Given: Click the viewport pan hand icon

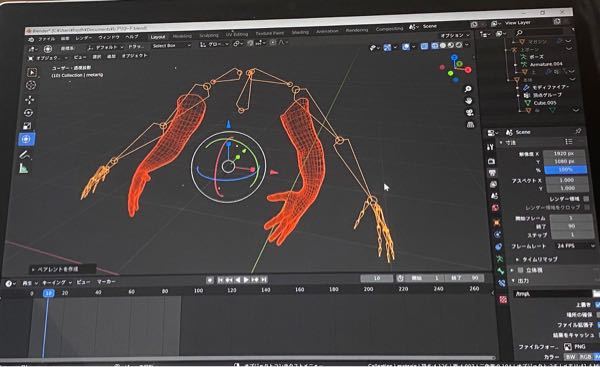Looking at the screenshot, I should click(x=469, y=101).
